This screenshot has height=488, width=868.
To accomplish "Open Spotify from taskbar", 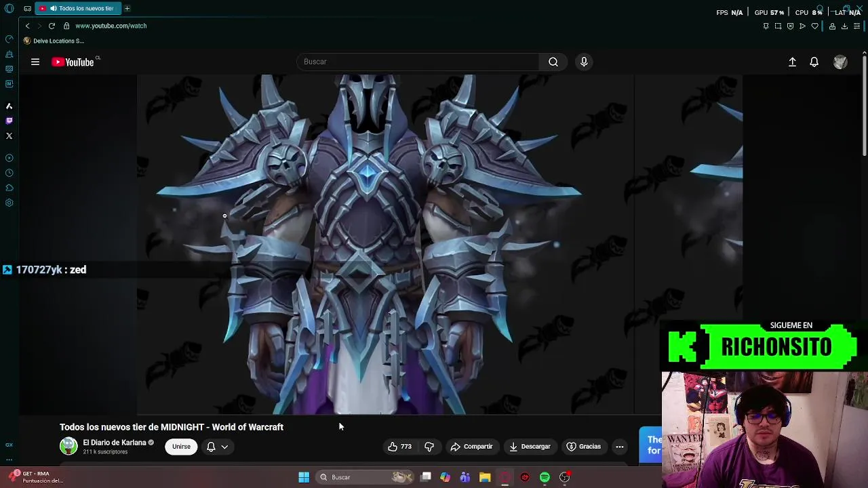I will click(545, 477).
